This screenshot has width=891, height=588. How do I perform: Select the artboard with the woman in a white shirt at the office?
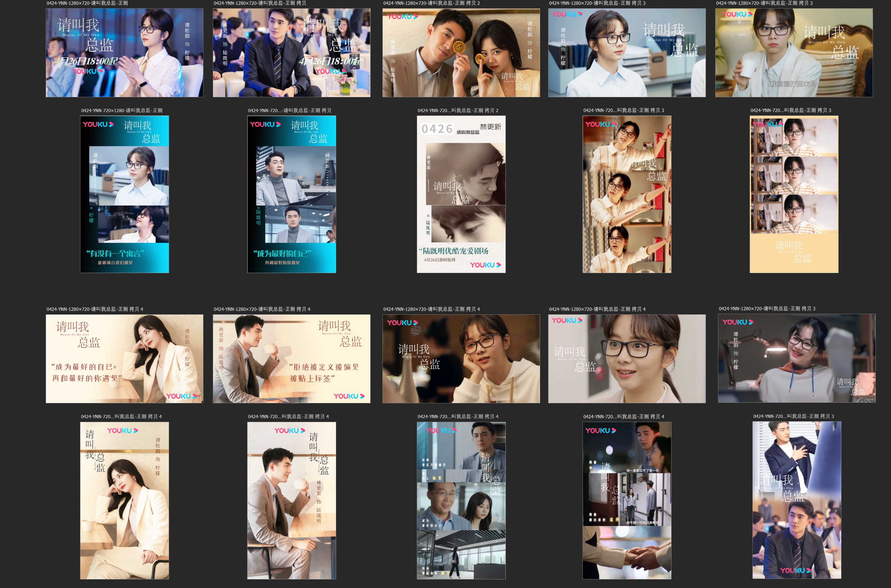[627, 53]
